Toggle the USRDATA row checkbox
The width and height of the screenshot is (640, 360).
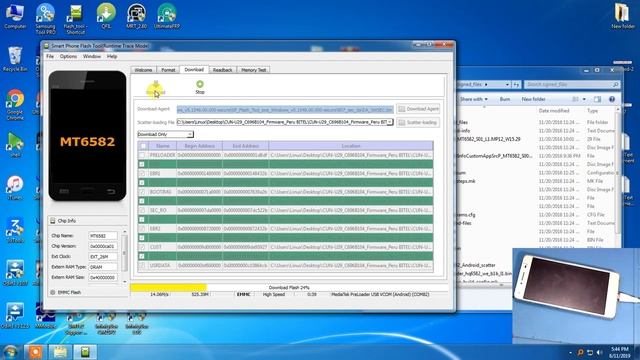(142, 265)
